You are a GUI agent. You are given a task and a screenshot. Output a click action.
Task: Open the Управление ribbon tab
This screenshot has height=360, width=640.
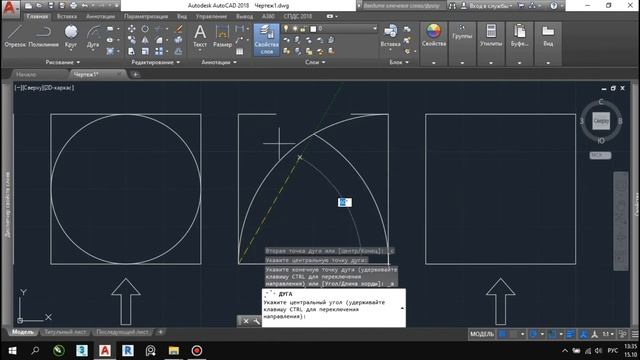(x=211, y=16)
